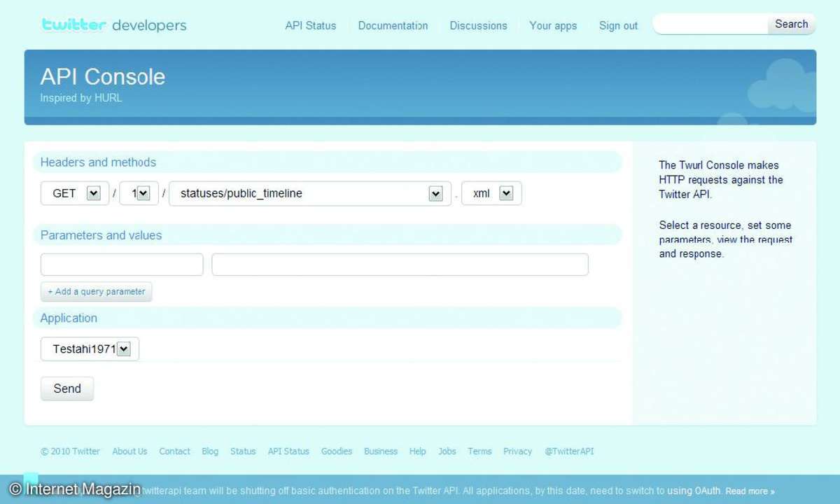Click Add a query parameter button

click(x=97, y=292)
